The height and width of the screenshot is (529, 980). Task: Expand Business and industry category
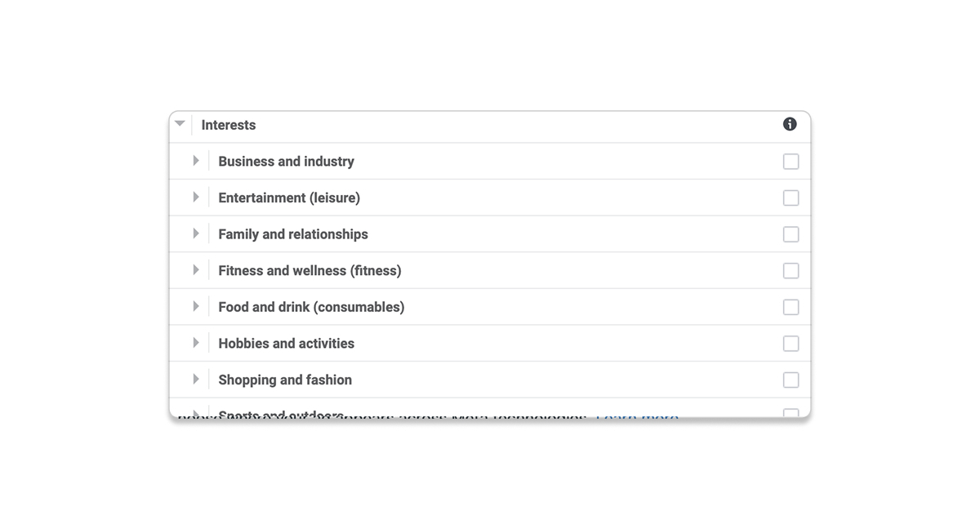click(196, 161)
